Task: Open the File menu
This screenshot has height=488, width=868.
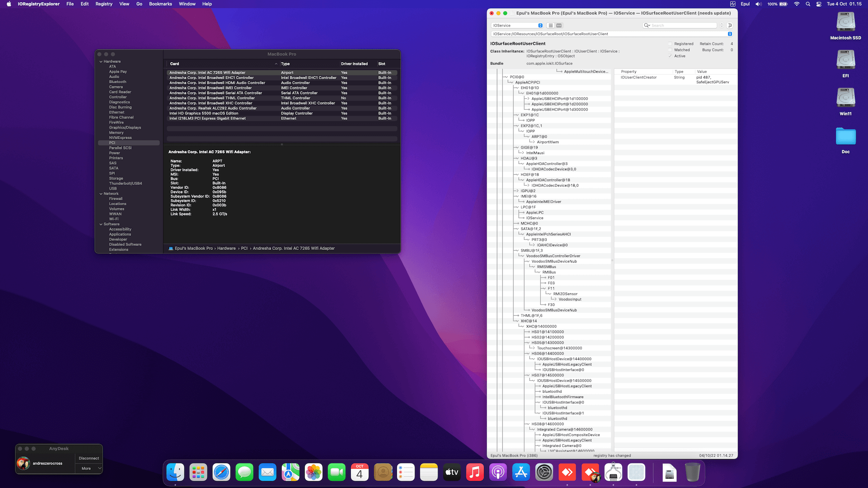Action: 70,4
